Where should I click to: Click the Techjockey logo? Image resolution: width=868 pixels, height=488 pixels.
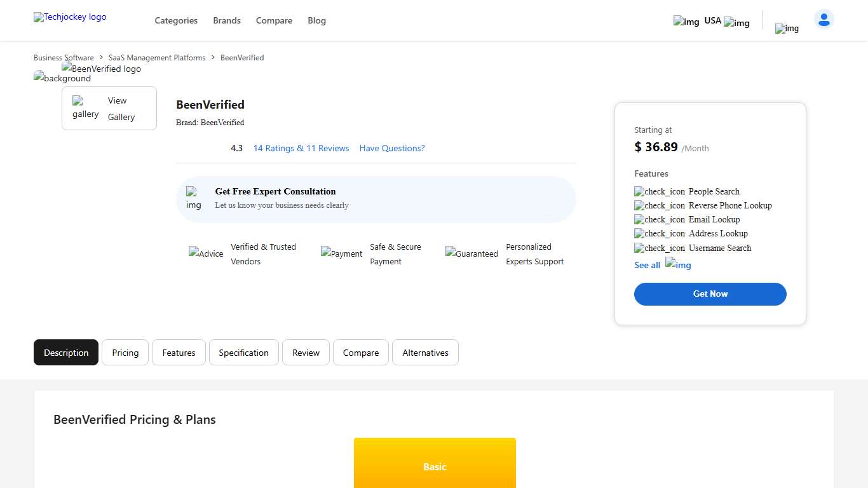[70, 17]
